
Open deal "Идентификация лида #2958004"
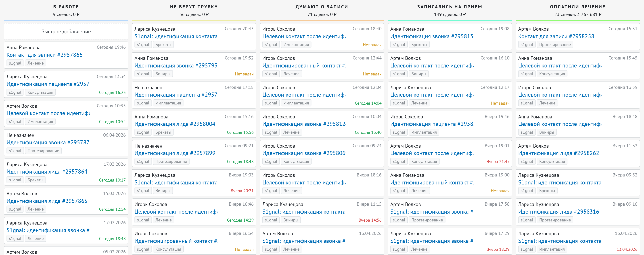[175, 124]
